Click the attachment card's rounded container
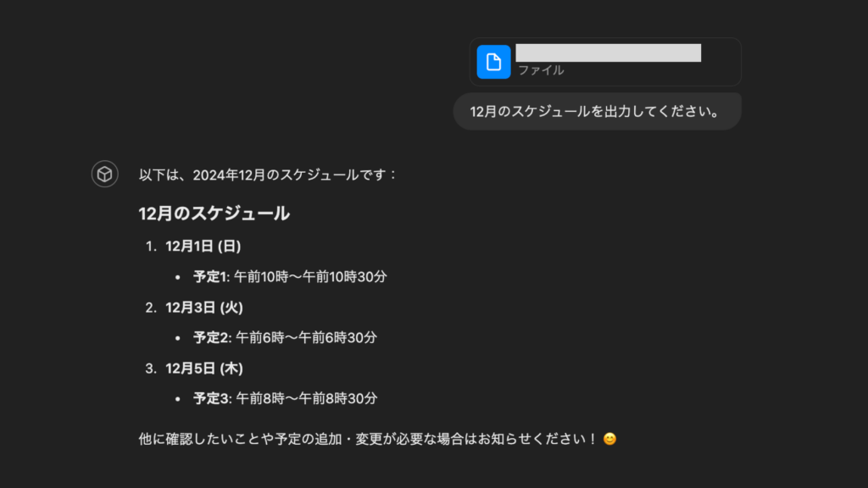Screen dimensions: 868x488 (x=605, y=61)
